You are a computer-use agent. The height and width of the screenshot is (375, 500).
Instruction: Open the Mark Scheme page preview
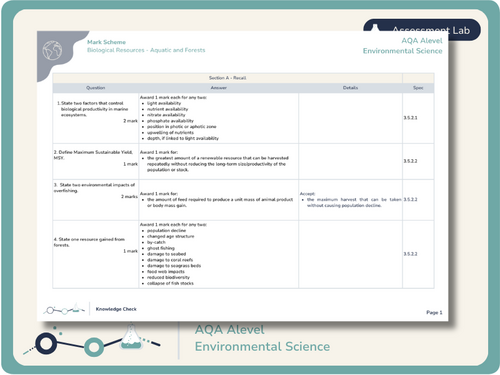(x=243, y=176)
